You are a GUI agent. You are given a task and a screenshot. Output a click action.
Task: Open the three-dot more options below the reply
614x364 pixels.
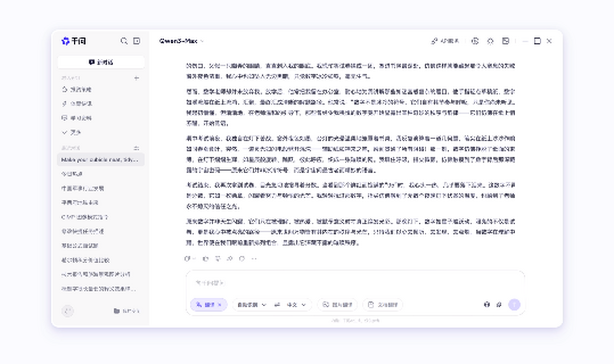point(254,259)
